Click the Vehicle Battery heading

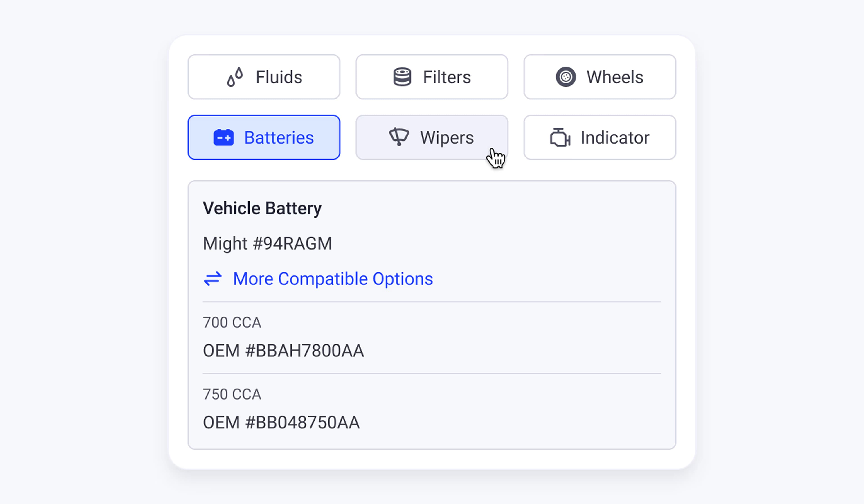point(262,208)
